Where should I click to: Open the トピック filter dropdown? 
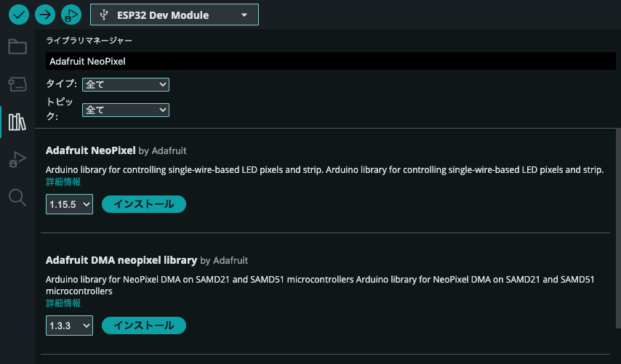pos(126,110)
